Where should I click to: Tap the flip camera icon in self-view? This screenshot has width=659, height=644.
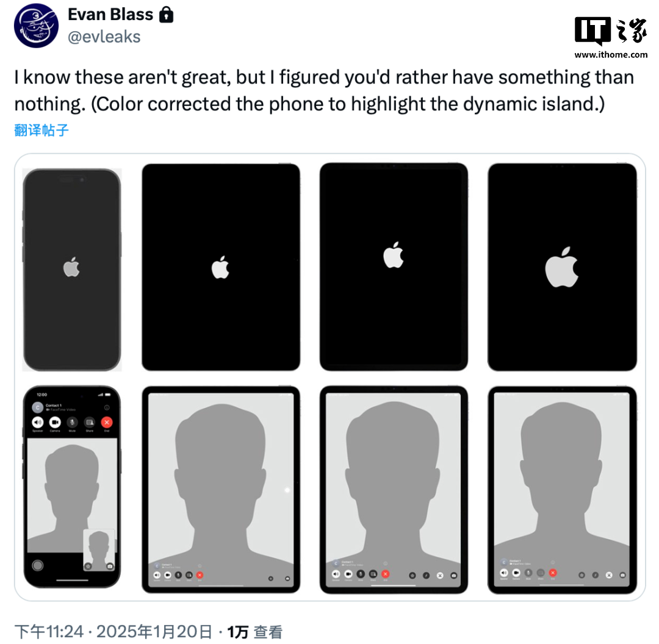click(x=110, y=567)
